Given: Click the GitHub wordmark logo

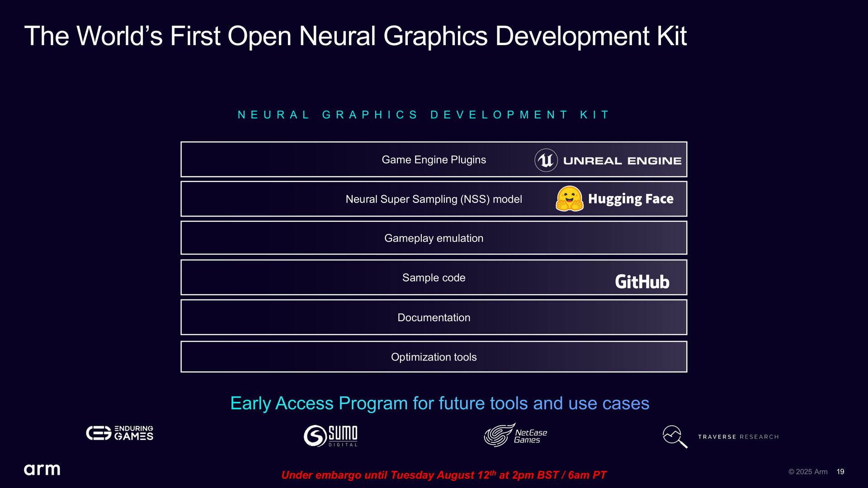Looking at the screenshot, I should click(642, 282).
